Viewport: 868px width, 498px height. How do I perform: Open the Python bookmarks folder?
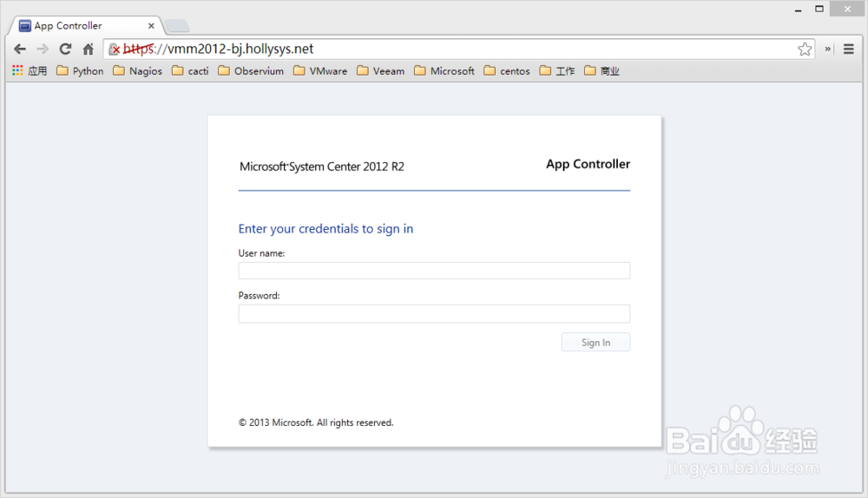click(80, 71)
